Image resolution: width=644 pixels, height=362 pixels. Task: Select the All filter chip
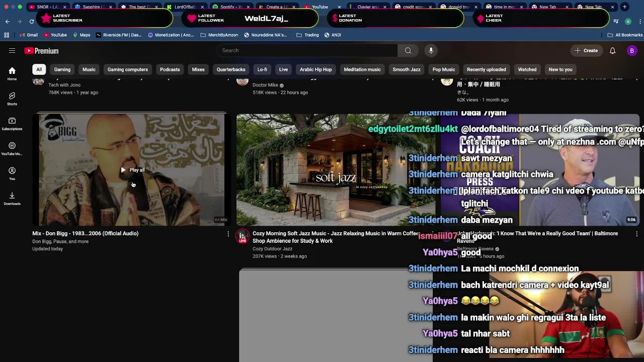click(39, 69)
